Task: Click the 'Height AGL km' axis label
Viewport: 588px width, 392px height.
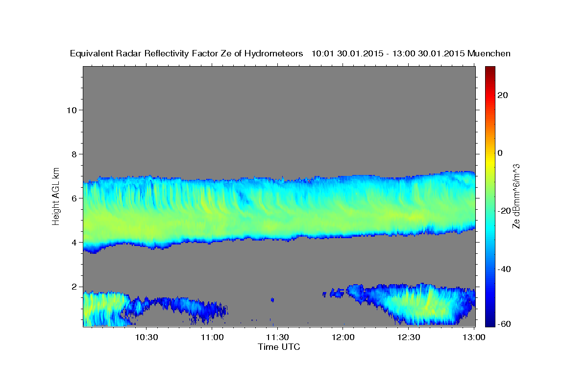Action: (x=56, y=196)
